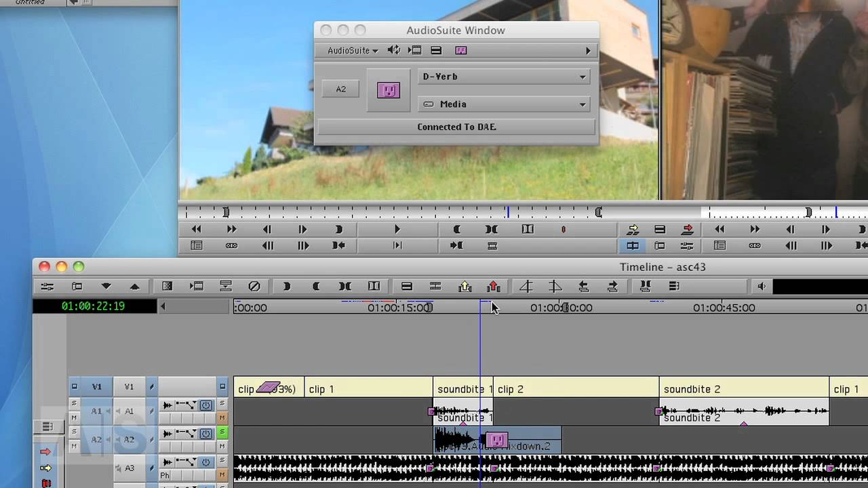Select the source A2 track selector
Image resolution: width=868 pixels, height=488 pixels.
[x=97, y=439]
